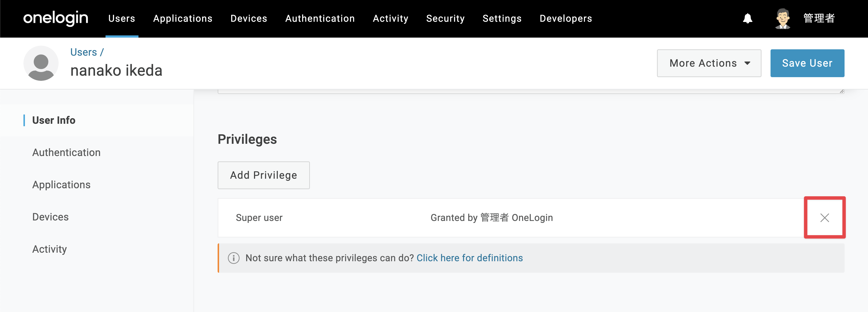Open the Settings top menu

pos(502,19)
